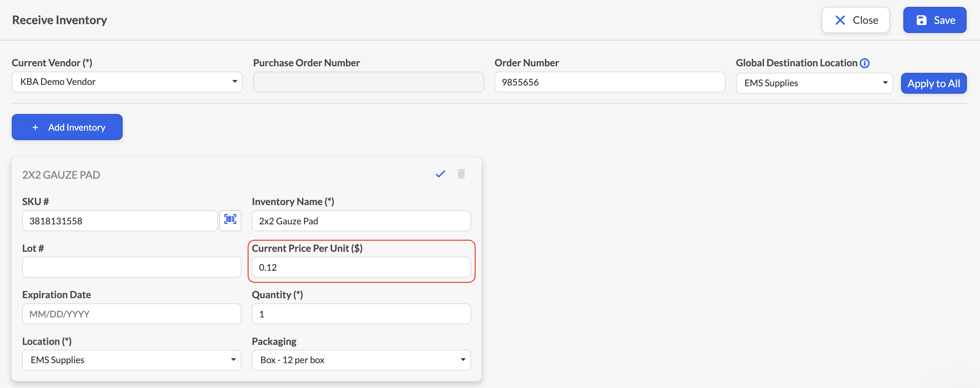Open the Current Vendor dropdown
Viewport: 980px width, 388px height.
coord(127,82)
